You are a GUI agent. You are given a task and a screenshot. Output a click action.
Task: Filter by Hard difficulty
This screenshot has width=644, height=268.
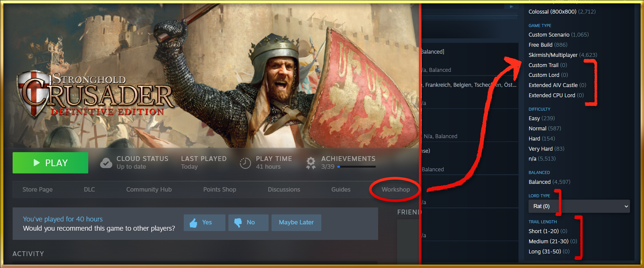542,139
